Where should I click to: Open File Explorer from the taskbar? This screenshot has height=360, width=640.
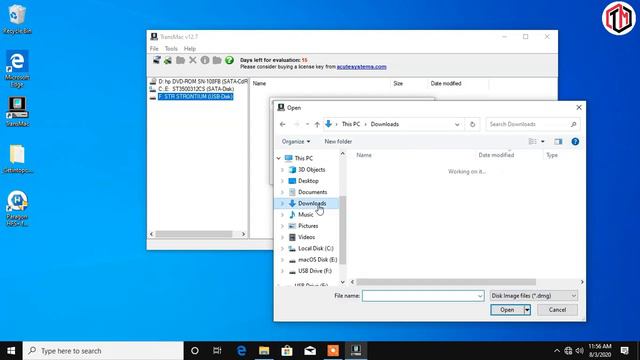click(x=264, y=351)
